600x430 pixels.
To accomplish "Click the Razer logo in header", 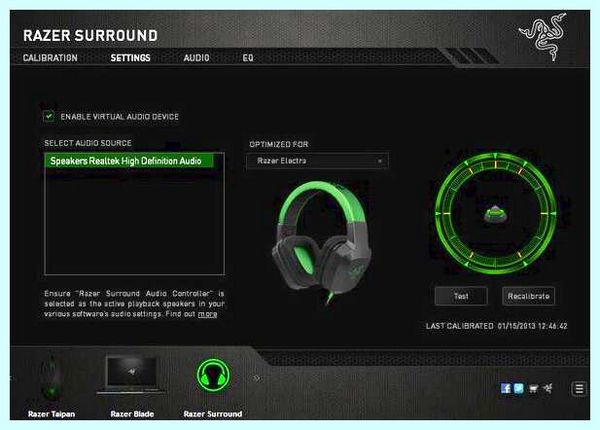I will [x=543, y=37].
